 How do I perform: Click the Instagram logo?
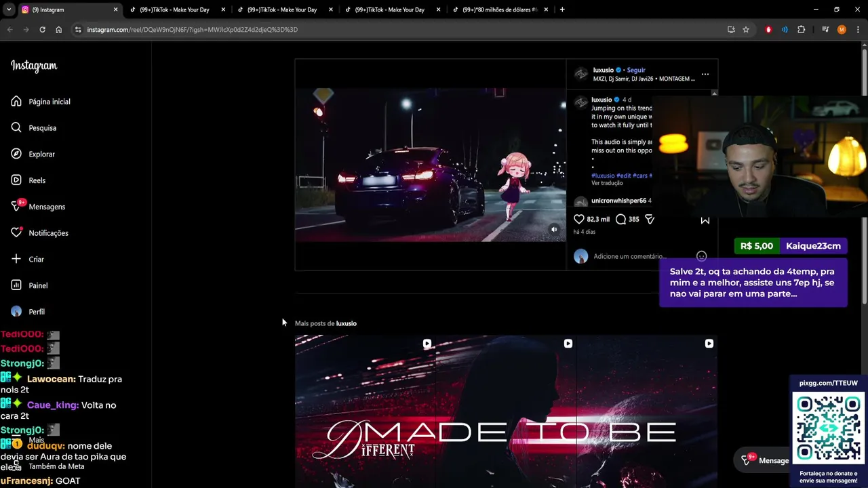click(x=34, y=66)
